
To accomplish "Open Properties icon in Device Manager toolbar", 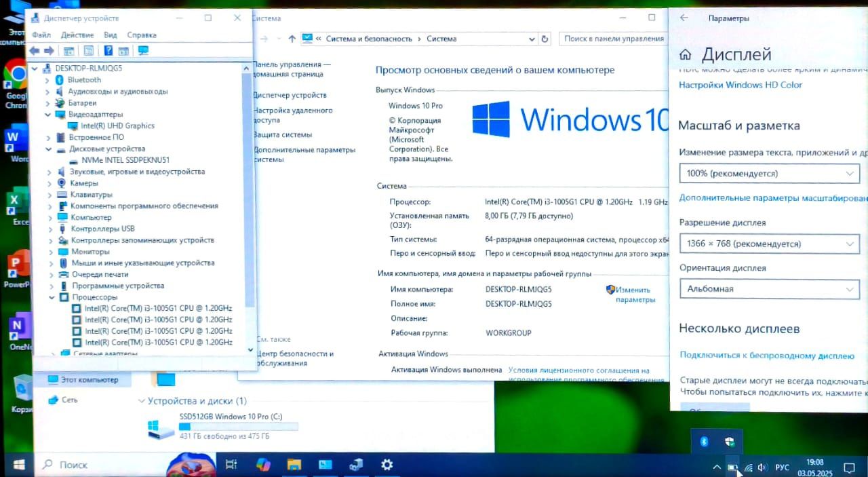I will (x=88, y=50).
